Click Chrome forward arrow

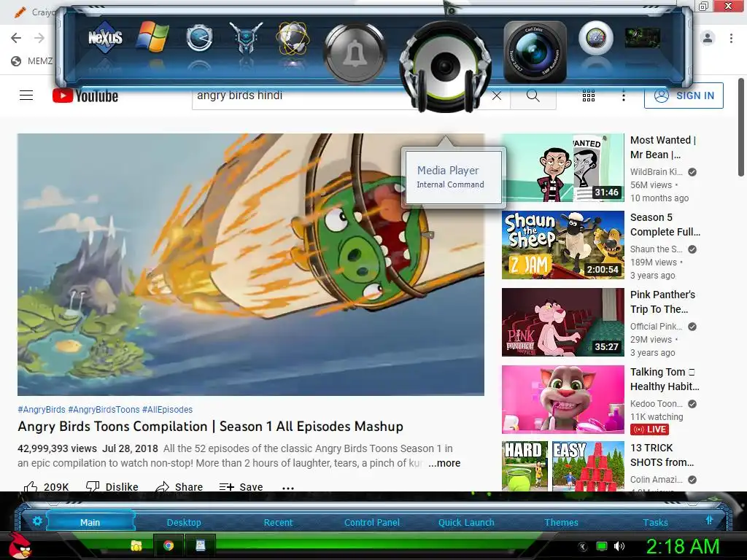click(x=39, y=38)
